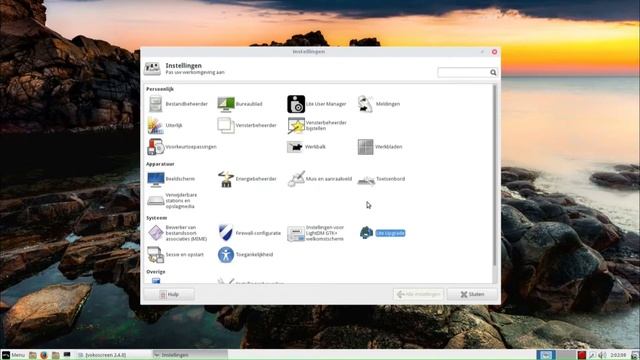This screenshot has height=360, width=640.
Task: Click the Sluiten button
Action: click(472, 294)
